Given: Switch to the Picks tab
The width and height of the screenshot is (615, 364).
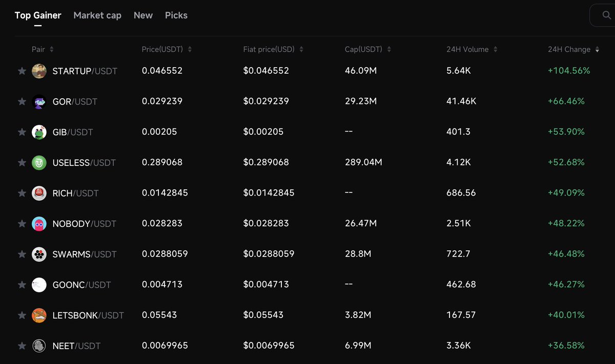Looking at the screenshot, I should tap(176, 15).
